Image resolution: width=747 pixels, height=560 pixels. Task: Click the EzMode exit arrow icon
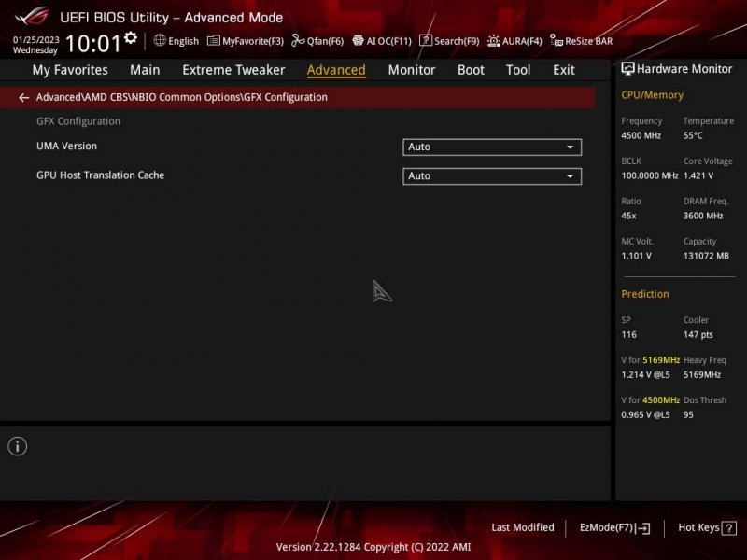(642, 528)
